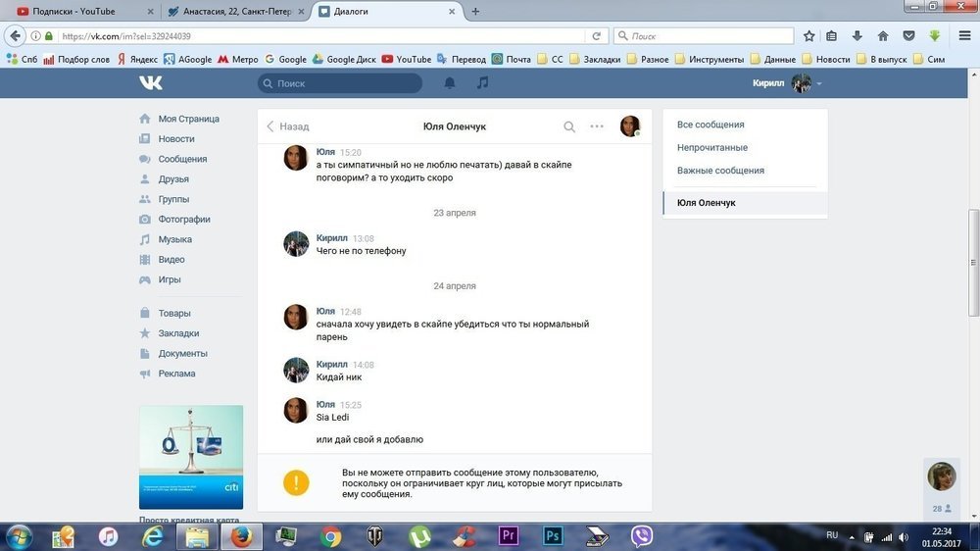Focus the Firefox address bar URL
980x551 pixels.
coord(323,36)
